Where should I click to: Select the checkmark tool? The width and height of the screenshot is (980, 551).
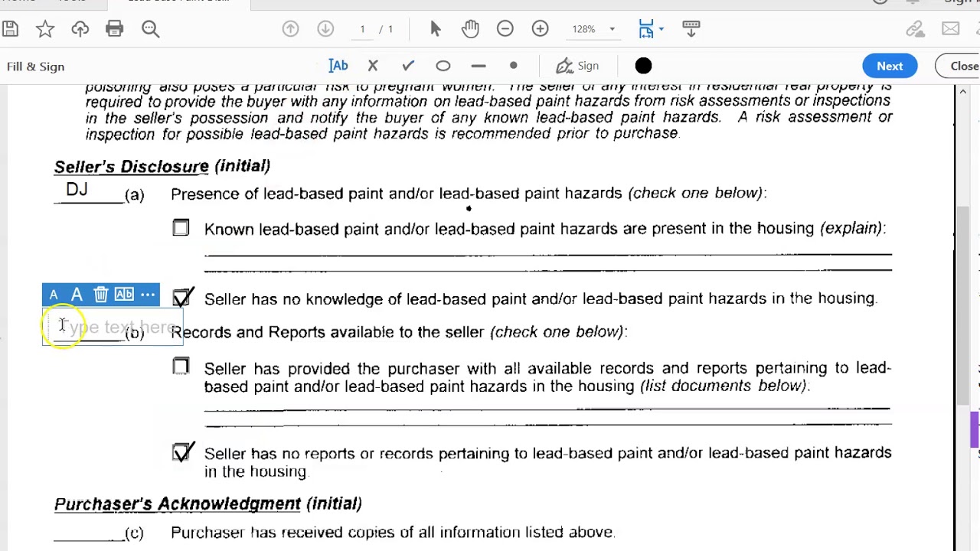(408, 66)
